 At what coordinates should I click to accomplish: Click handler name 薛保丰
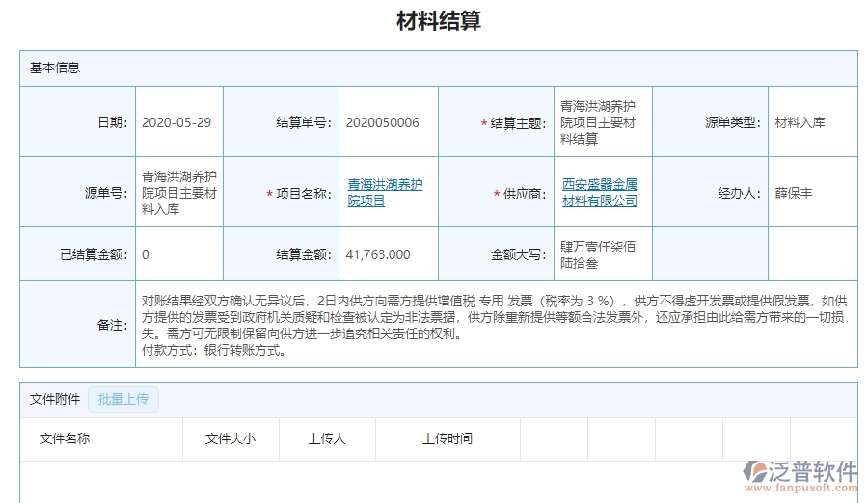(x=794, y=193)
